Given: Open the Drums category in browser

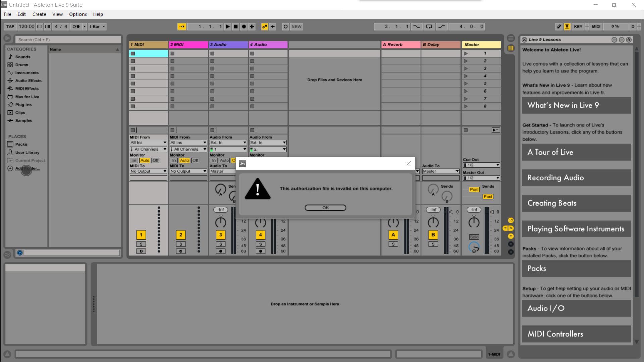Looking at the screenshot, I should (21, 65).
